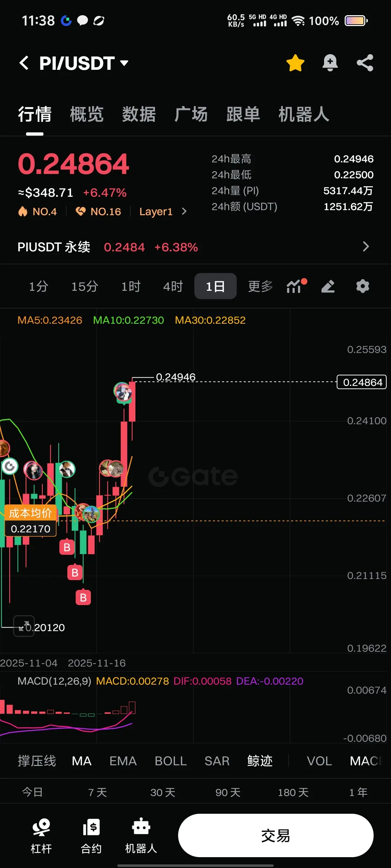Toggle the BOLL indicator
The width and height of the screenshot is (391, 868).
171,761
